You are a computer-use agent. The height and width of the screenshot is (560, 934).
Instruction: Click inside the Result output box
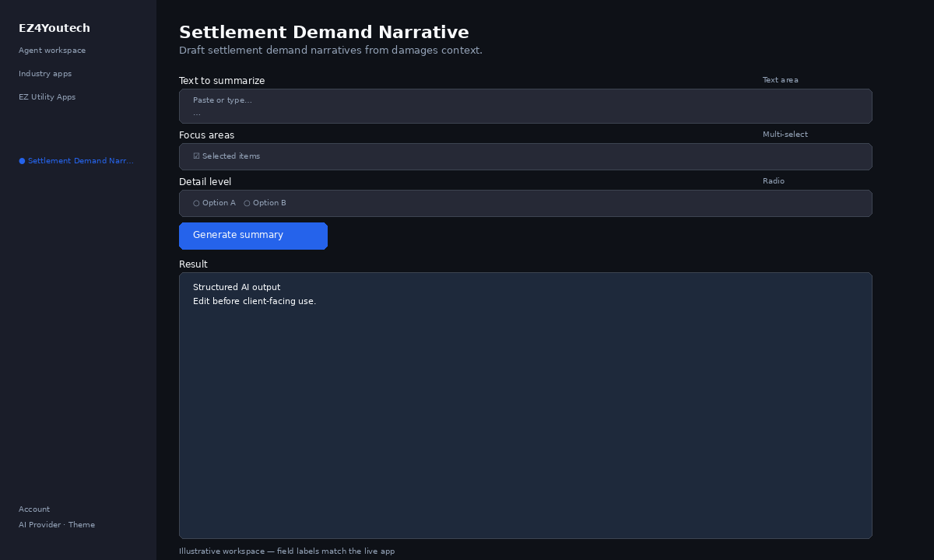525,405
